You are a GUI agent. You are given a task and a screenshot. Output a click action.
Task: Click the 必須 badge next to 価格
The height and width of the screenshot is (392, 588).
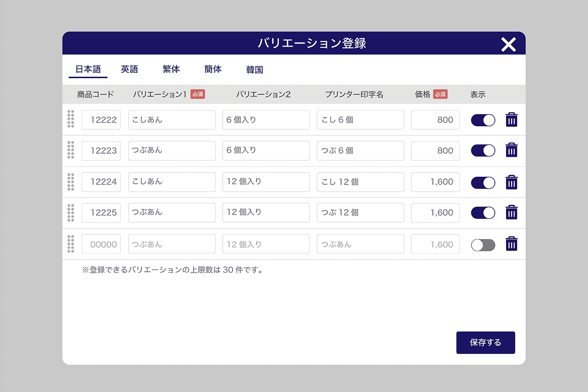point(440,94)
